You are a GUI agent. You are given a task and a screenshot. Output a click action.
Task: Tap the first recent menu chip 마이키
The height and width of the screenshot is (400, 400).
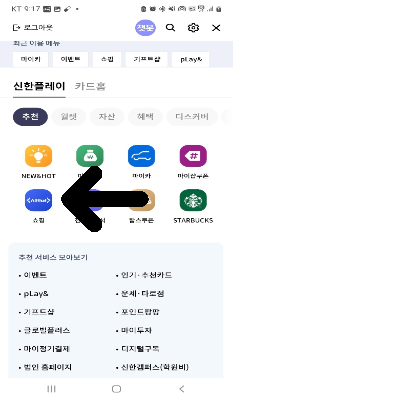pos(31,59)
